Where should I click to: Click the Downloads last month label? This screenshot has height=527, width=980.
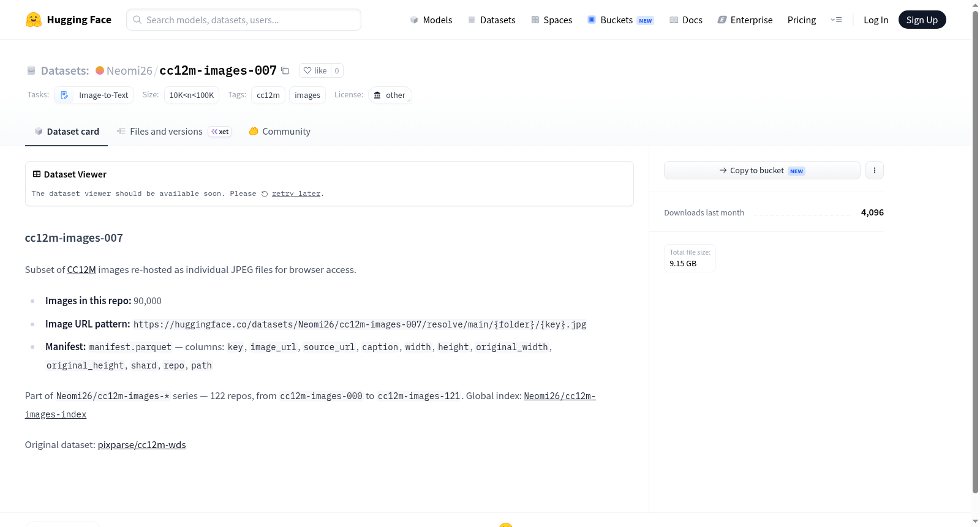click(704, 212)
